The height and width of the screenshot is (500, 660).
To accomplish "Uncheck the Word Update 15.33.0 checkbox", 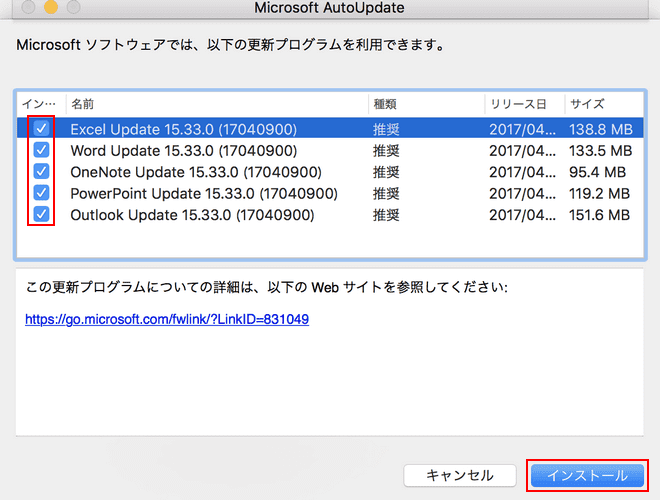I will 41,149.
